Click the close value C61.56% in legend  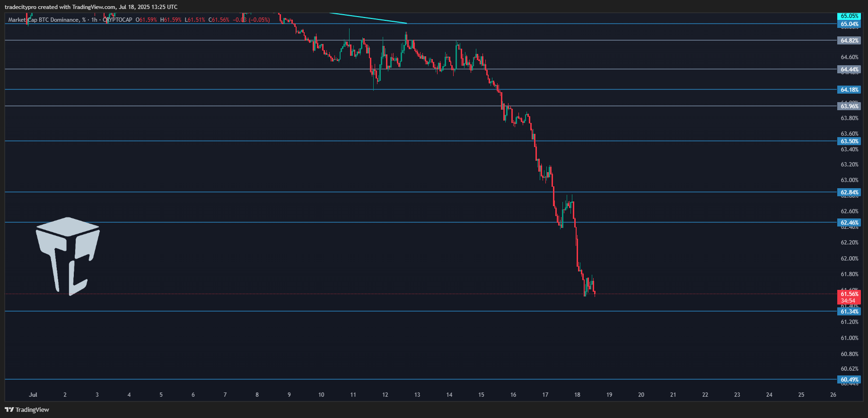219,20
